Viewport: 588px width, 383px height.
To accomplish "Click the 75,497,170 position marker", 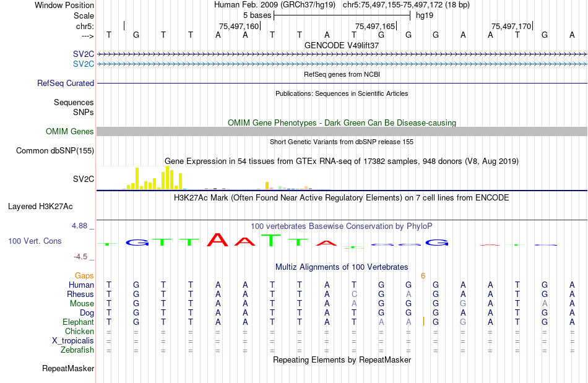I will click(x=512, y=26).
